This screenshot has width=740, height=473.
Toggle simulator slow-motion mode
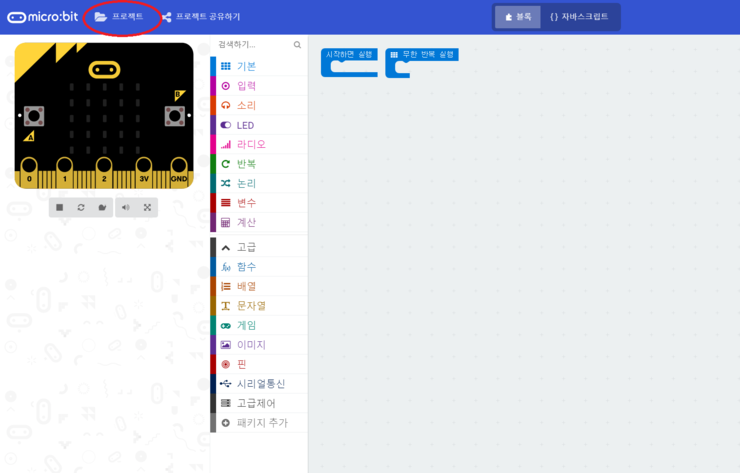pyautogui.click(x=102, y=207)
